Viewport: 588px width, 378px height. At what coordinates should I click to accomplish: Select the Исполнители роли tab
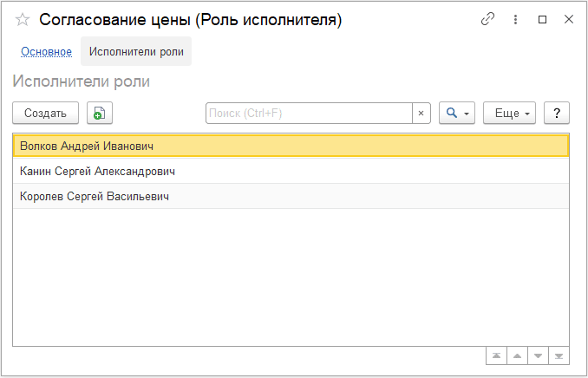click(x=136, y=51)
